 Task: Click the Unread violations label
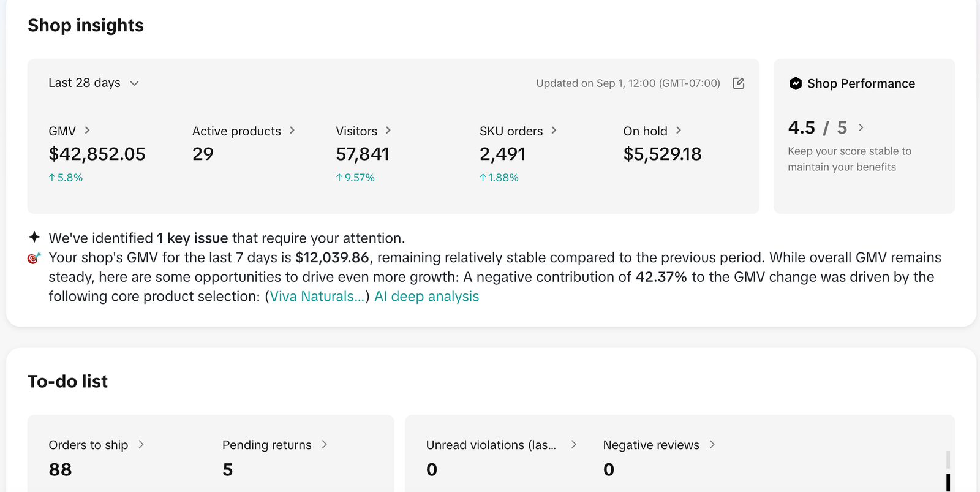pos(491,445)
